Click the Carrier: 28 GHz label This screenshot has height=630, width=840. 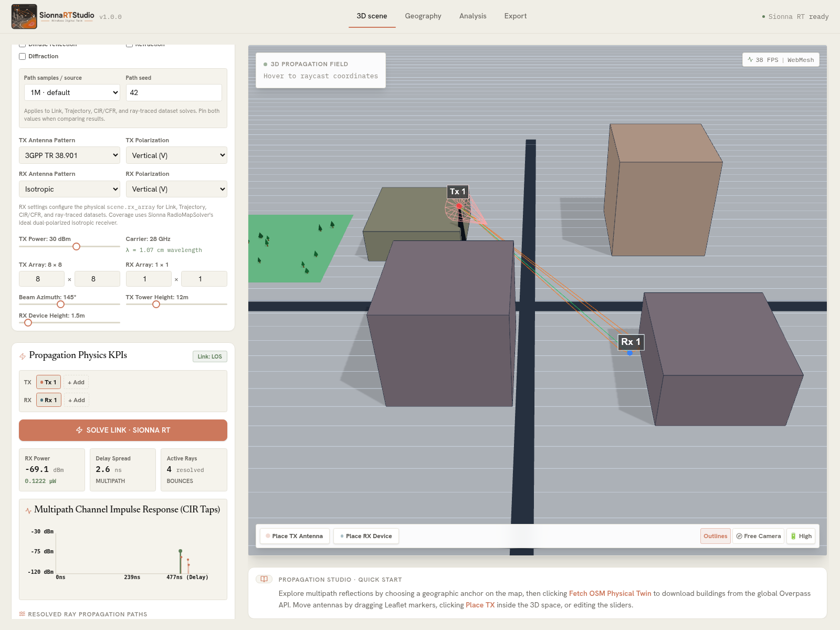click(148, 239)
